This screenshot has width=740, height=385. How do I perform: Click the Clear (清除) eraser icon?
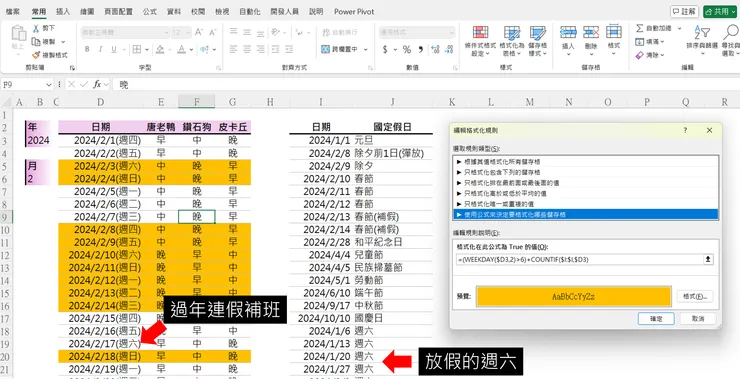[x=639, y=55]
